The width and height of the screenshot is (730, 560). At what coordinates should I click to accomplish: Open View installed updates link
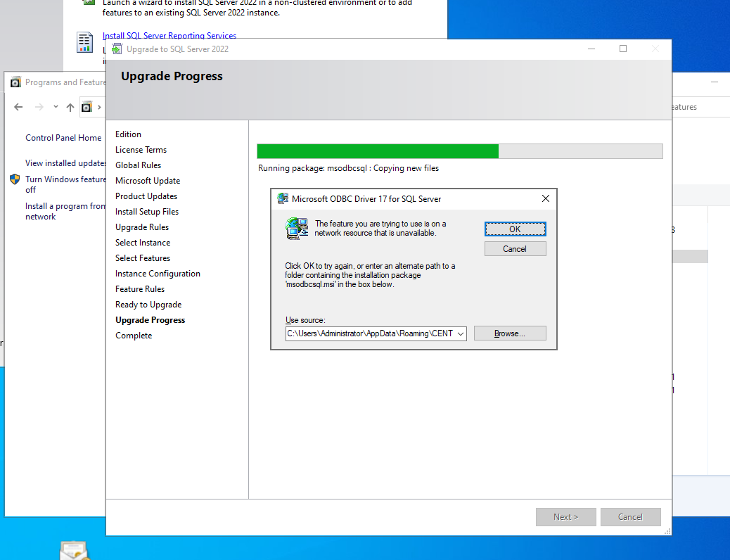click(x=65, y=163)
